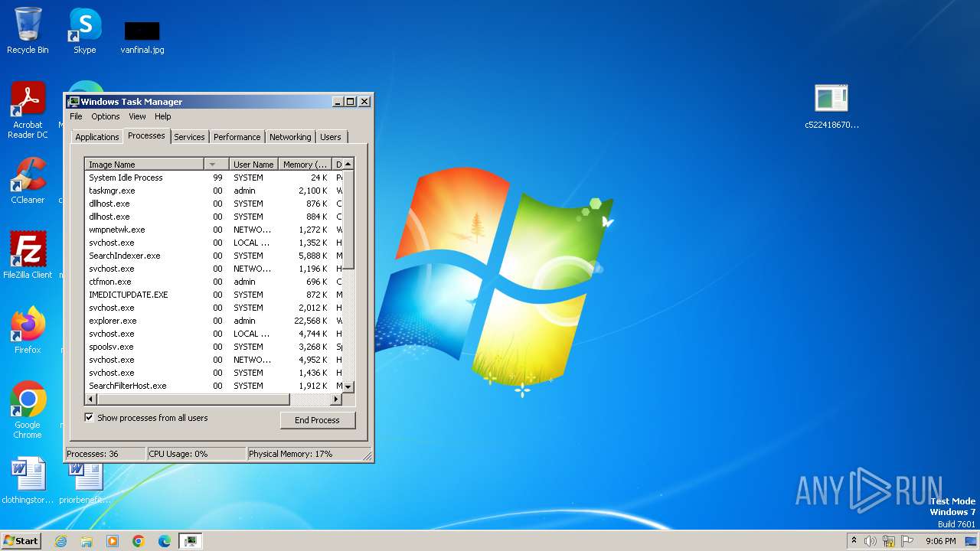Launch Skype from the desktop shortcut
This screenshot has height=551, width=980.
[84, 31]
